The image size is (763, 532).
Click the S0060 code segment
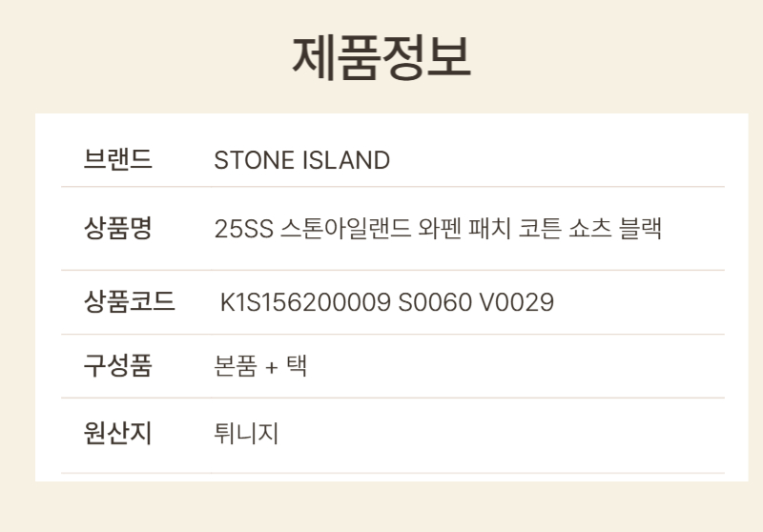click(x=434, y=303)
